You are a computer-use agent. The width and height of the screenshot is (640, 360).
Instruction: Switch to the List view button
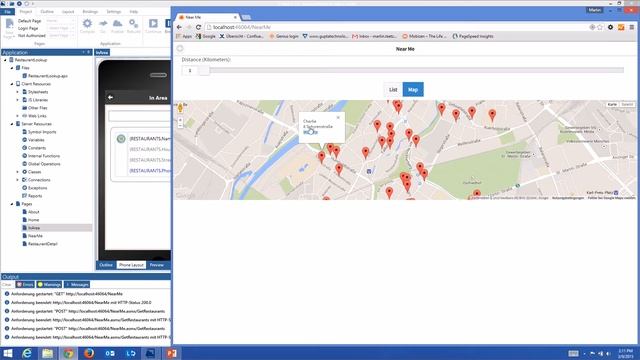(393, 89)
